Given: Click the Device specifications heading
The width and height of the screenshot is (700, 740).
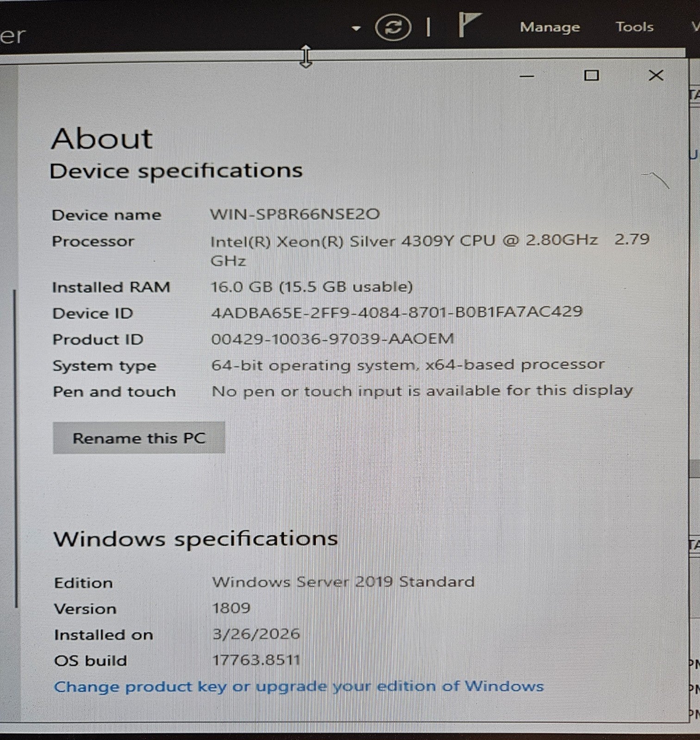Looking at the screenshot, I should (176, 171).
